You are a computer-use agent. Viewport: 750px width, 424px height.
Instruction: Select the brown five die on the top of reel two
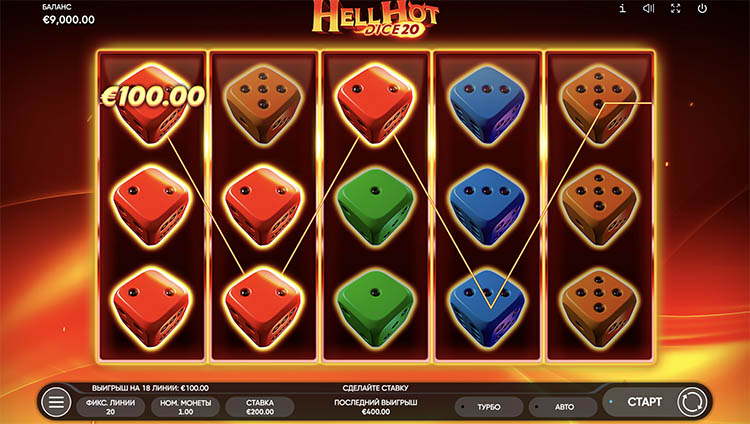point(263,105)
